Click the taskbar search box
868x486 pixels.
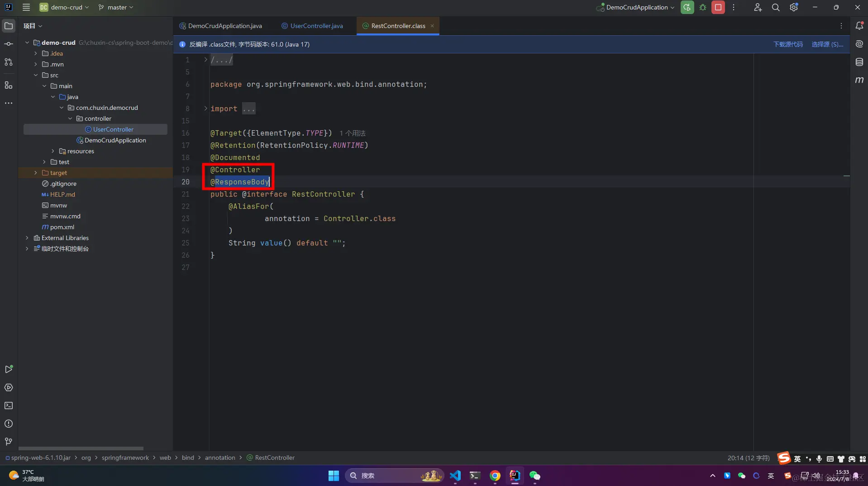(x=395, y=476)
